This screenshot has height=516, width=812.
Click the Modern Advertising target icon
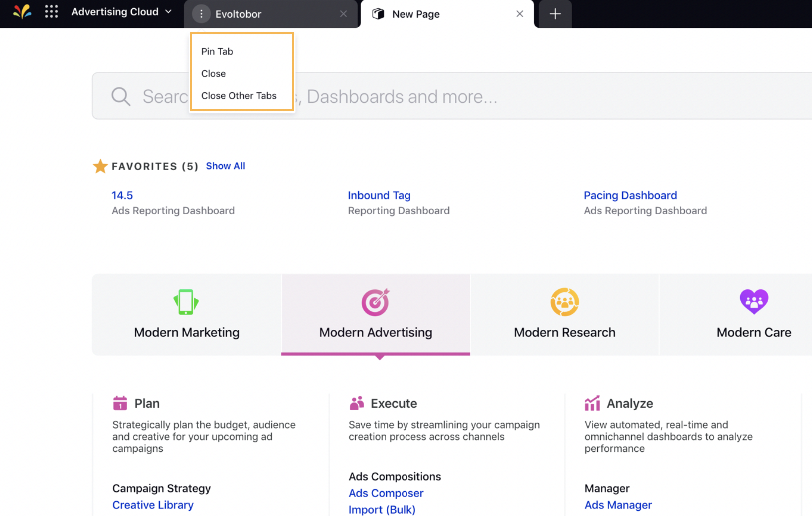(375, 302)
